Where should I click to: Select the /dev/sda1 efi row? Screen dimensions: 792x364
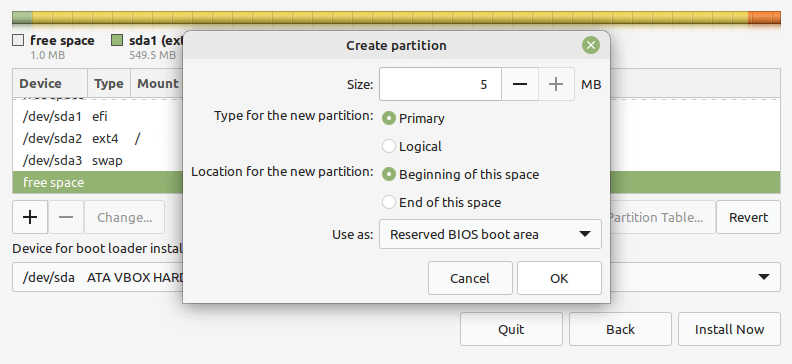(97, 117)
